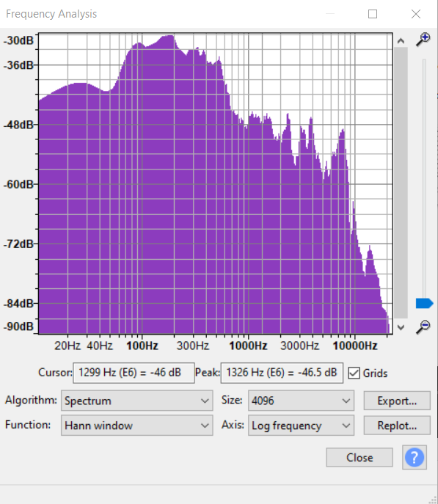Click the Export... button
The width and height of the screenshot is (438, 504).
397,401
